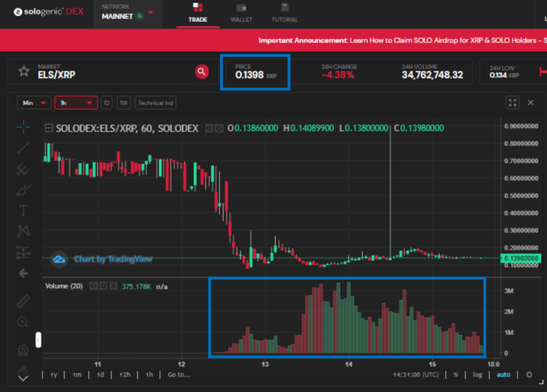This screenshot has height=392, width=547.
Task: Collapse the drawing toolbar with side handle
Action: tap(38, 339)
